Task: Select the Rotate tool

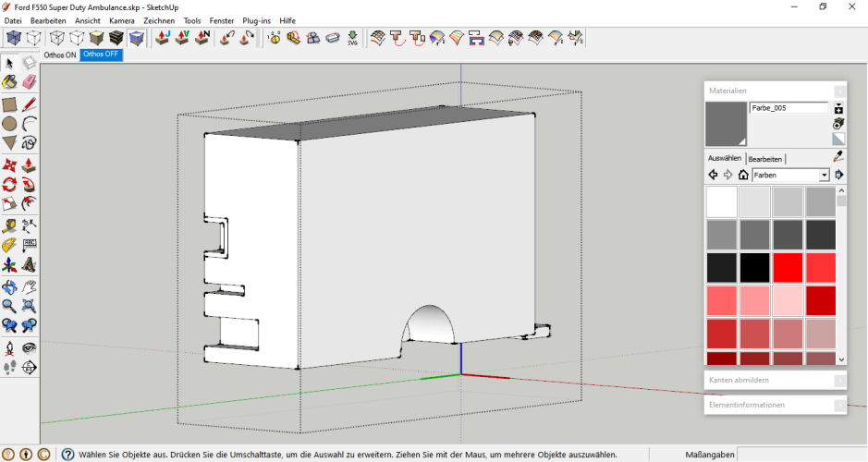Action: [x=9, y=184]
